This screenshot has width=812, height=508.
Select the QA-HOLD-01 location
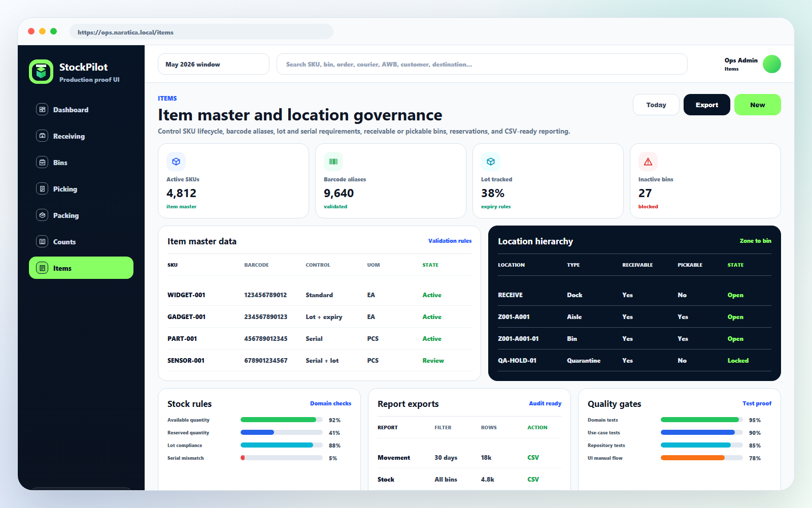pos(517,360)
